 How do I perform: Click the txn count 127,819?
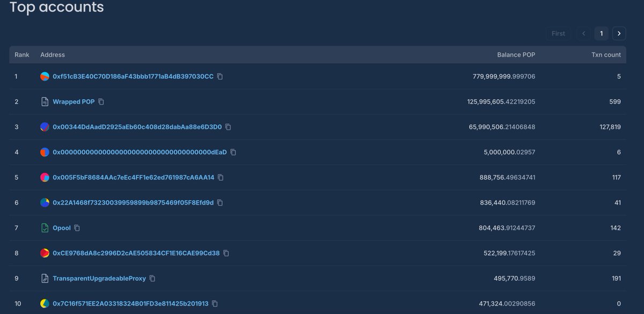coord(609,127)
